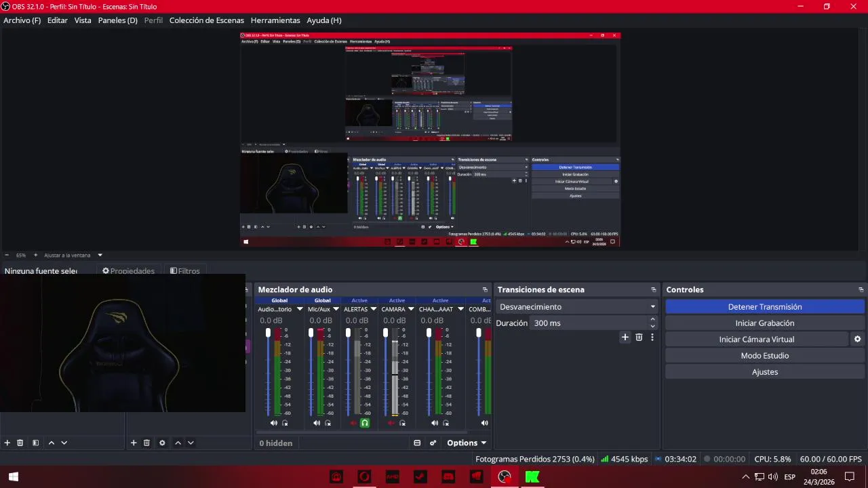This screenshot has height=488, width=868.
Task: Open Audio...torio channel dropdown arrow
Action: pyautogui.click(x=299, y=309)
